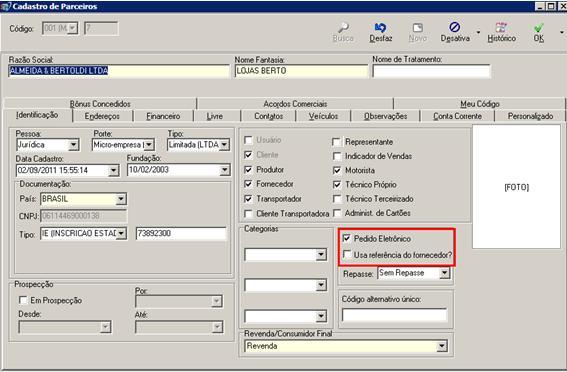Switch to the Livre tab
The width and height of the screenshot is (567, 372).
click(215, 116)
